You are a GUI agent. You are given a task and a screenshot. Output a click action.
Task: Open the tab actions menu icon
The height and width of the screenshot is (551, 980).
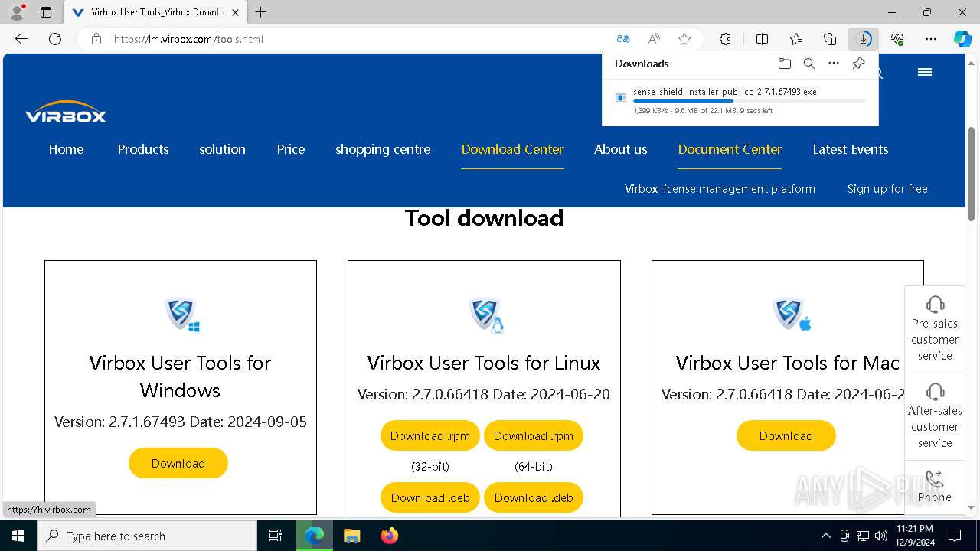(46, 12)
